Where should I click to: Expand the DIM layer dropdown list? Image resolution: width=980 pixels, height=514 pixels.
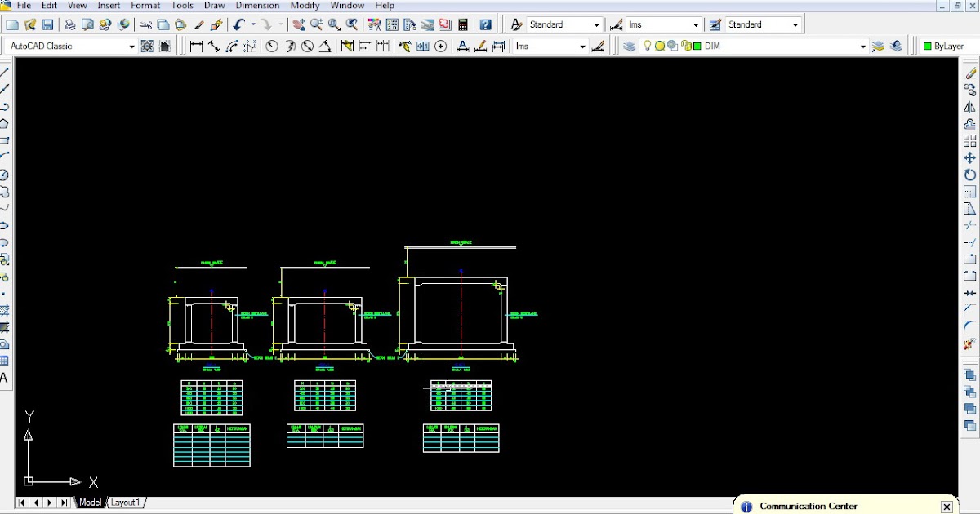[862, 47]
